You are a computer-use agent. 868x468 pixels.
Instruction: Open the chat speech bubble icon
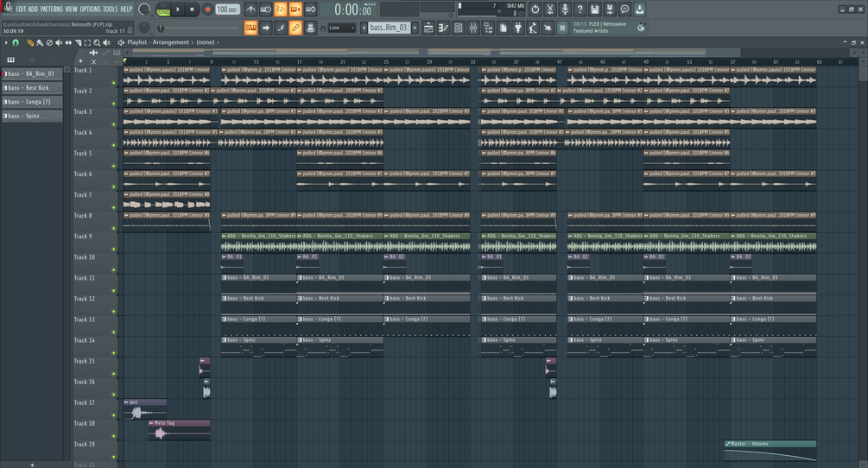tap(624, 9)
